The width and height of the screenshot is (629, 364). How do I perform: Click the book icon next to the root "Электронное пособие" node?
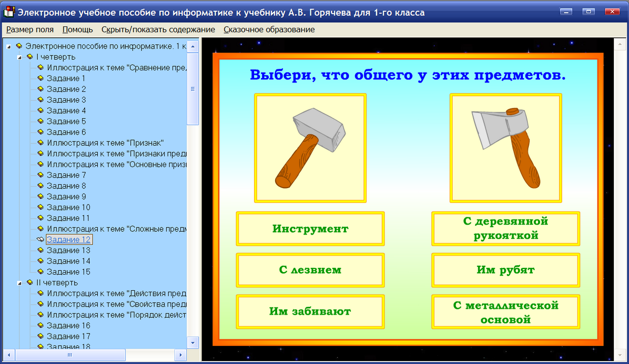(x=18, y=46)
